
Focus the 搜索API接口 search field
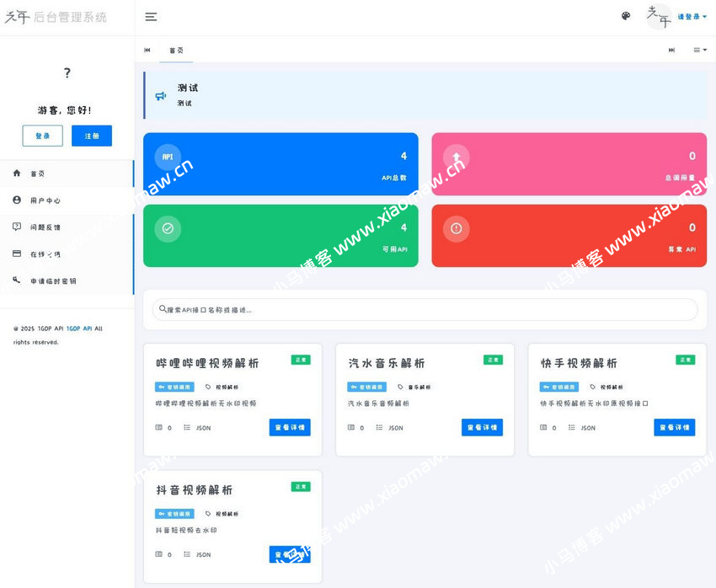[425, 309]
